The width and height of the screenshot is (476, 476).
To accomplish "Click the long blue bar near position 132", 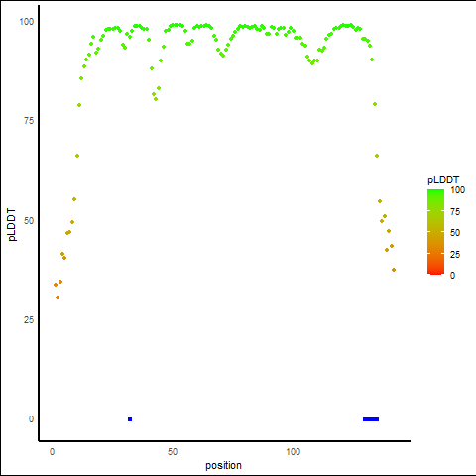I will (x=371, y=419).
